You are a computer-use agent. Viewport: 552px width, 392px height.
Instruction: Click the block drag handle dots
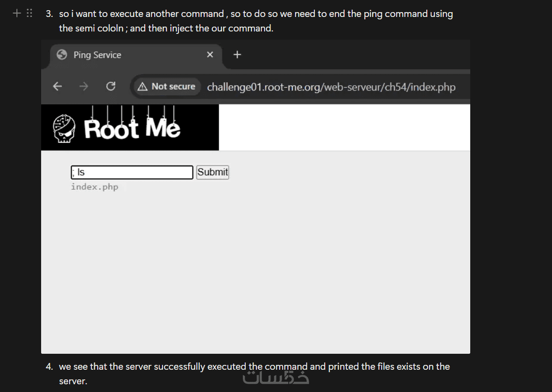[x=29, y=14]
